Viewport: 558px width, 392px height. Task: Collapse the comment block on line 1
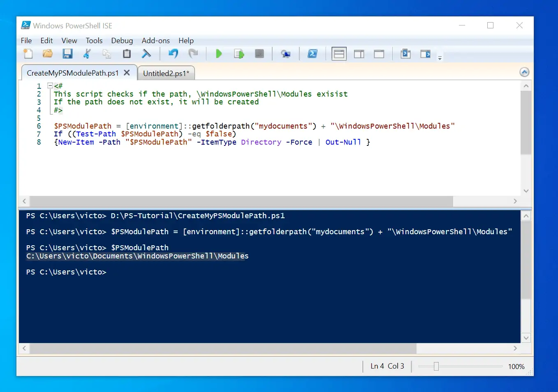point(50,86)
